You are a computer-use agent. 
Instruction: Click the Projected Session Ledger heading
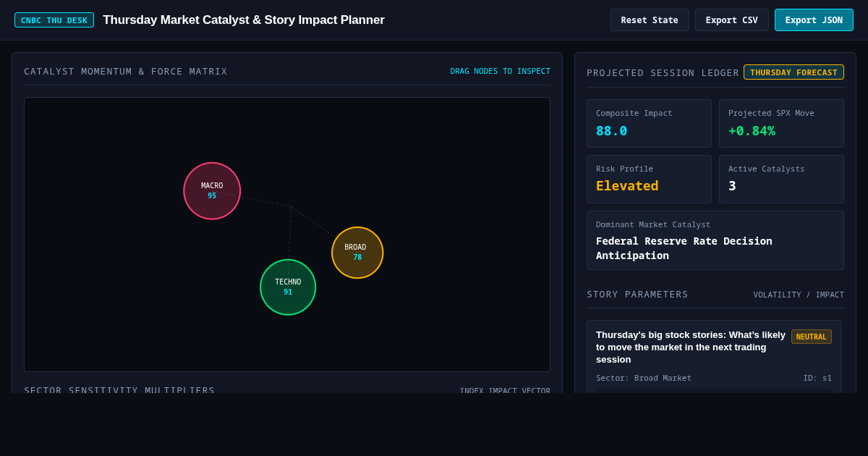663,73
